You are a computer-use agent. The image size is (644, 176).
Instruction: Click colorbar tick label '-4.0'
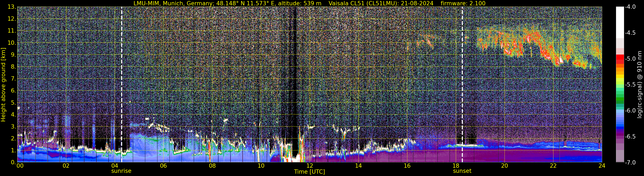point(630,7)
